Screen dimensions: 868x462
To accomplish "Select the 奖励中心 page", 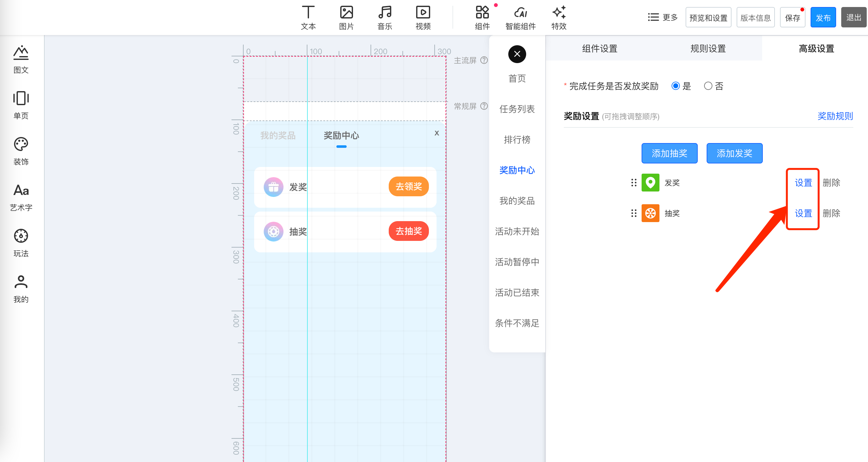I will coord(517,170).
